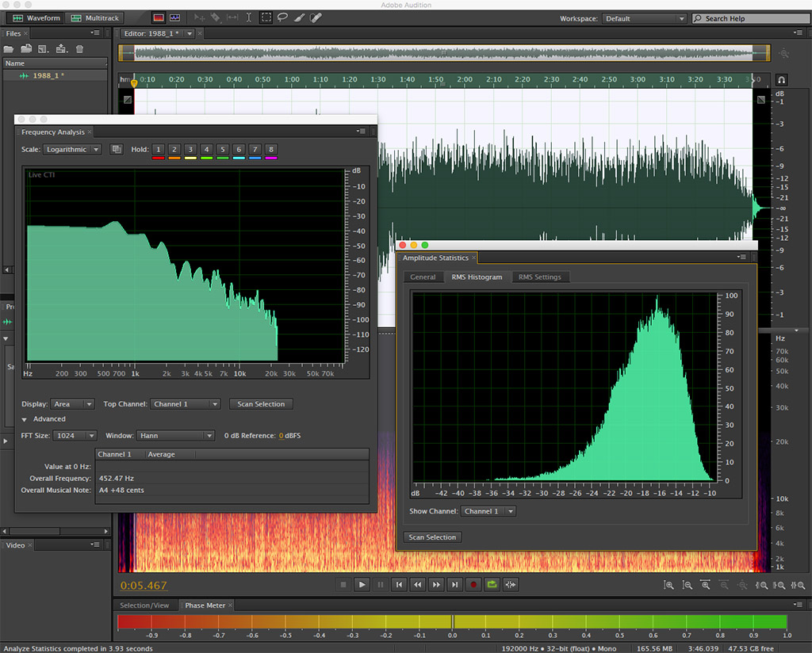The height and width of the screenshot is (653, 812).
Task: Select the Lasso Selection tool
Action: pos(283,17)
